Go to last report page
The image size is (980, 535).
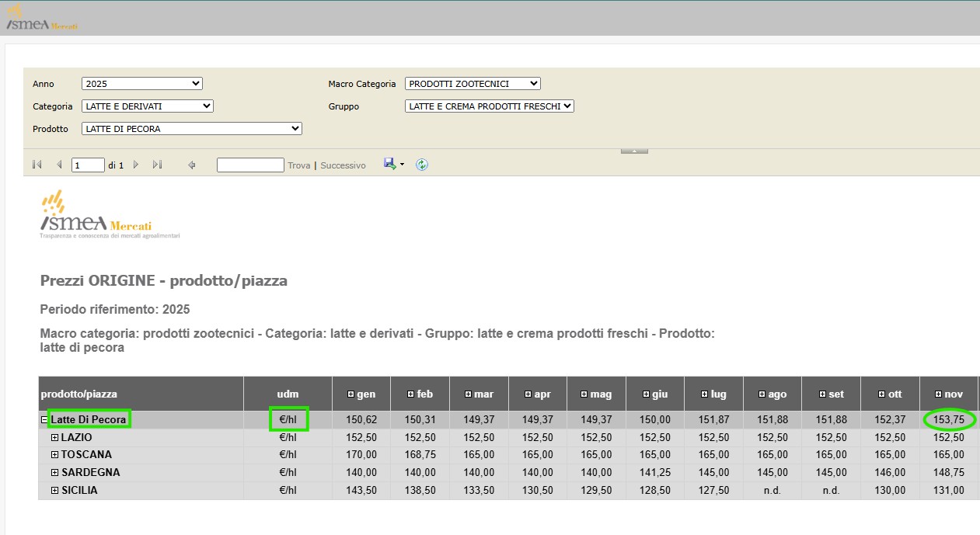click(158, 165)
